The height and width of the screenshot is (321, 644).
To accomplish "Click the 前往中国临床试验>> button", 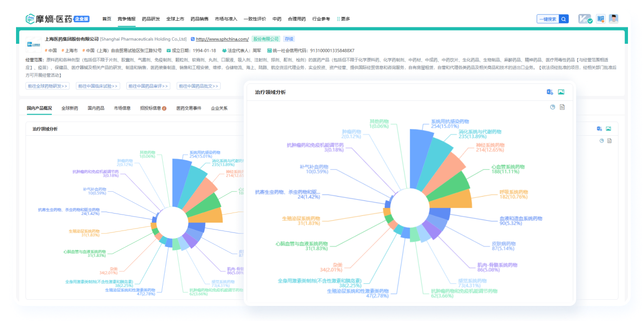I will [x=98, y=86].
